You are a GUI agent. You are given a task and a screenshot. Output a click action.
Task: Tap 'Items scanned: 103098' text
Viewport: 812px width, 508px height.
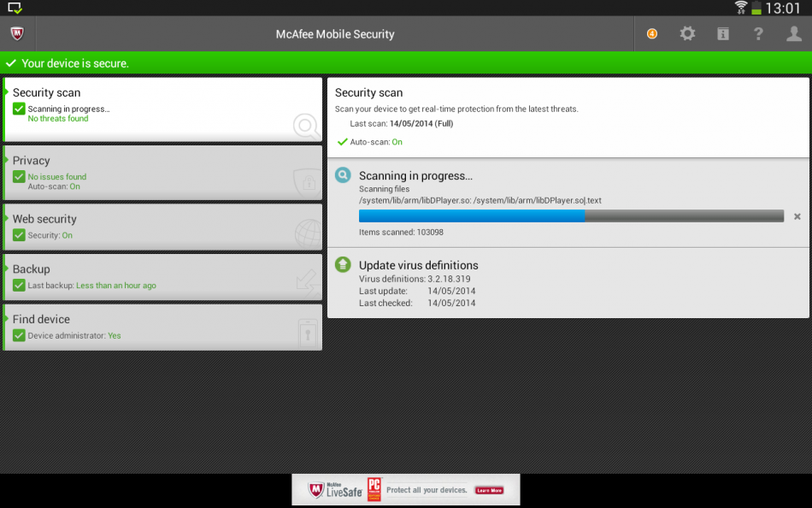[x=401, y=232]
